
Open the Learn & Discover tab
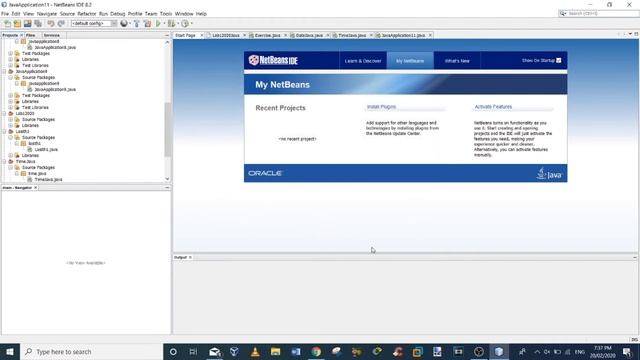pyautogui.click(x=363, y=61)
